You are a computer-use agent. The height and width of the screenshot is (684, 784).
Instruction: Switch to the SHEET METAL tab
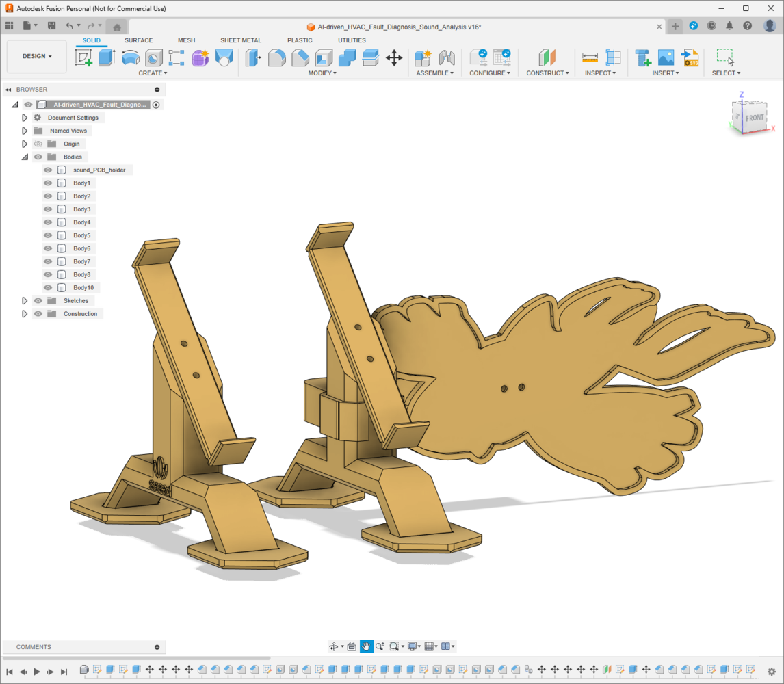pos(241,40)
